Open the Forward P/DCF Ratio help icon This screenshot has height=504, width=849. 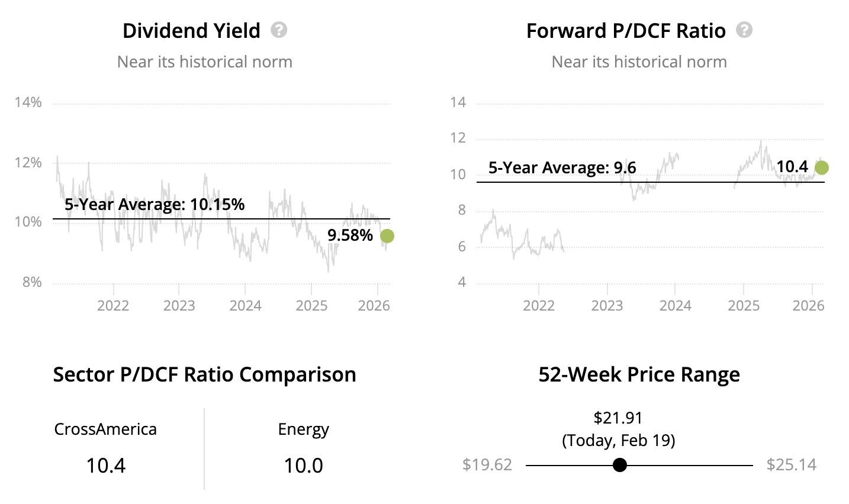(744, 30)
